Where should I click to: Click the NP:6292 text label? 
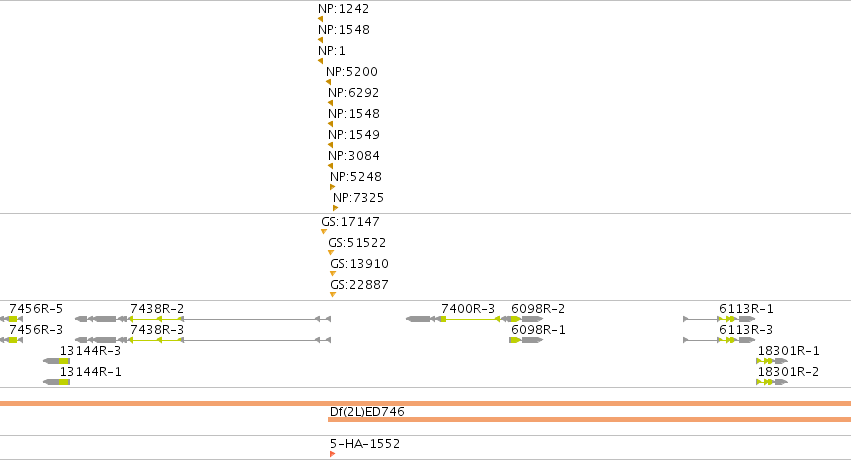coord(353,93)
